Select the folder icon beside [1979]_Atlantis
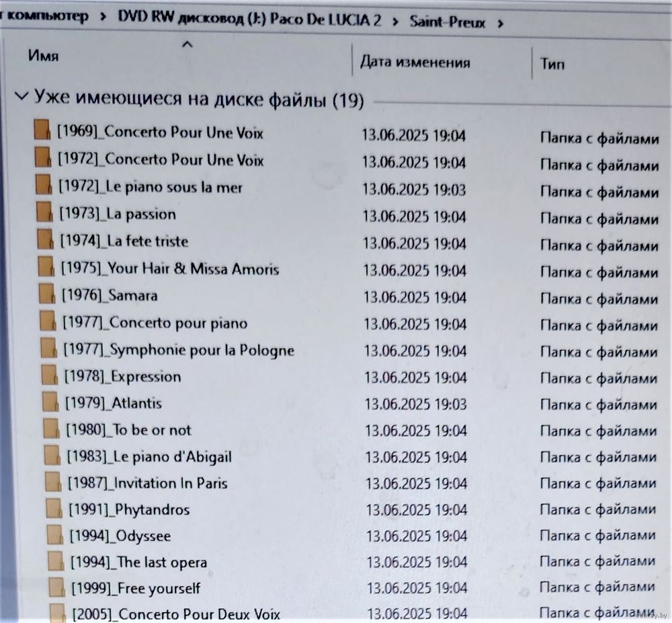672x623 pixels. coord(50,401)
